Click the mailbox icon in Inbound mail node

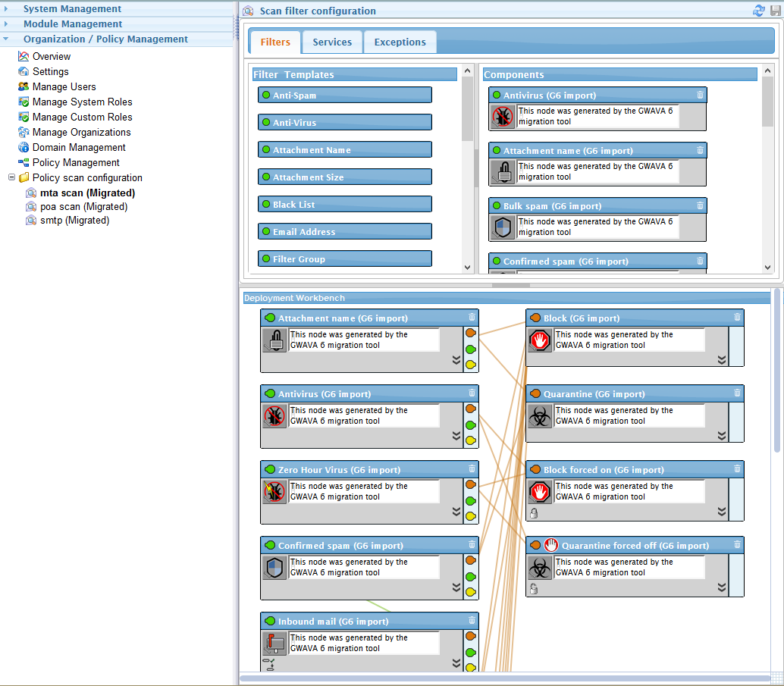click(274, 643)
